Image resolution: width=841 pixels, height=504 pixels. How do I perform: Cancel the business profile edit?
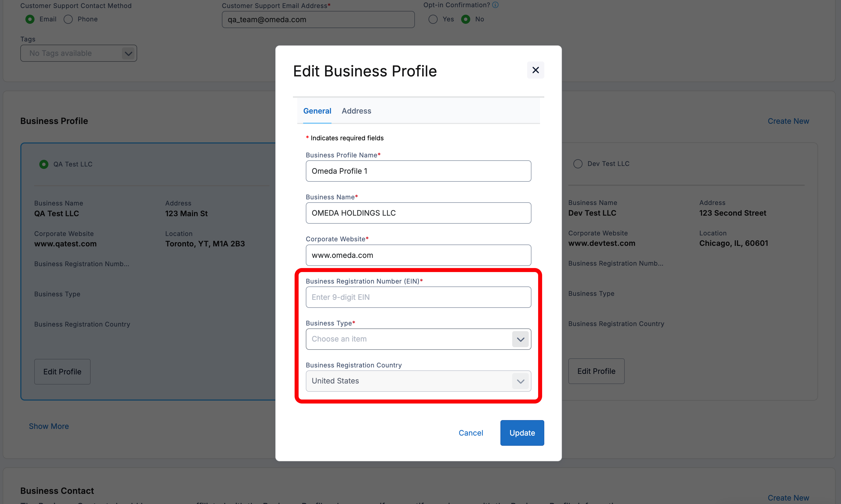pos(470,433)
